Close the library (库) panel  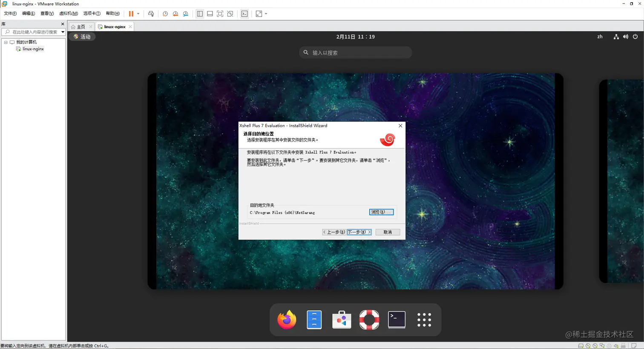click(63, 24)
